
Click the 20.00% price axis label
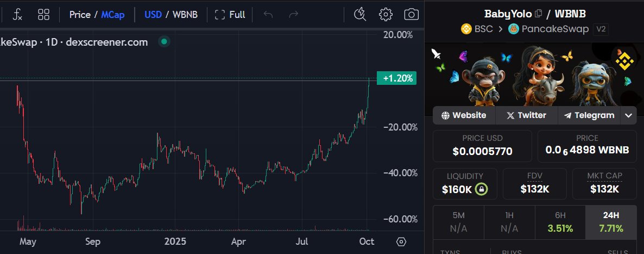point(398,35)
